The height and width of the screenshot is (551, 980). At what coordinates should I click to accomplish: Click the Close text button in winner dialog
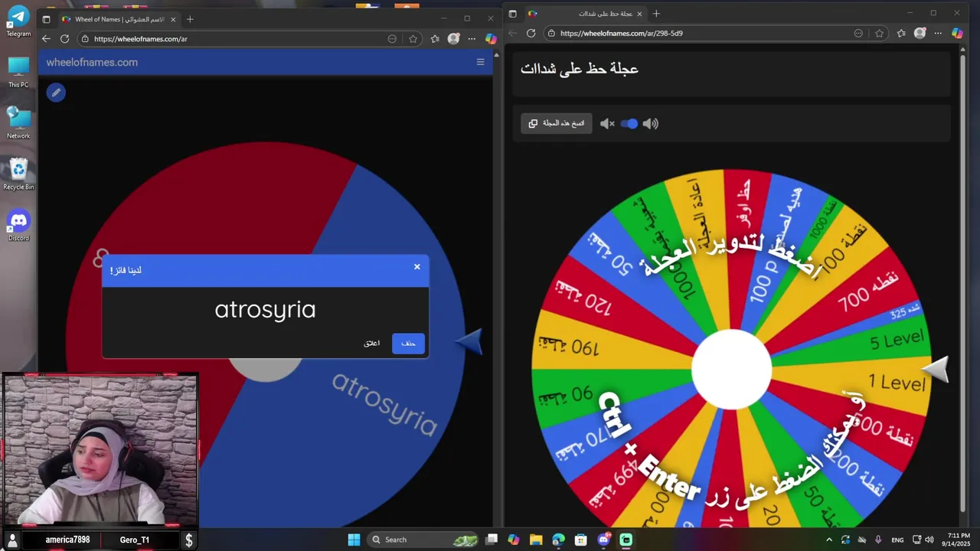[x=372, y=344]
